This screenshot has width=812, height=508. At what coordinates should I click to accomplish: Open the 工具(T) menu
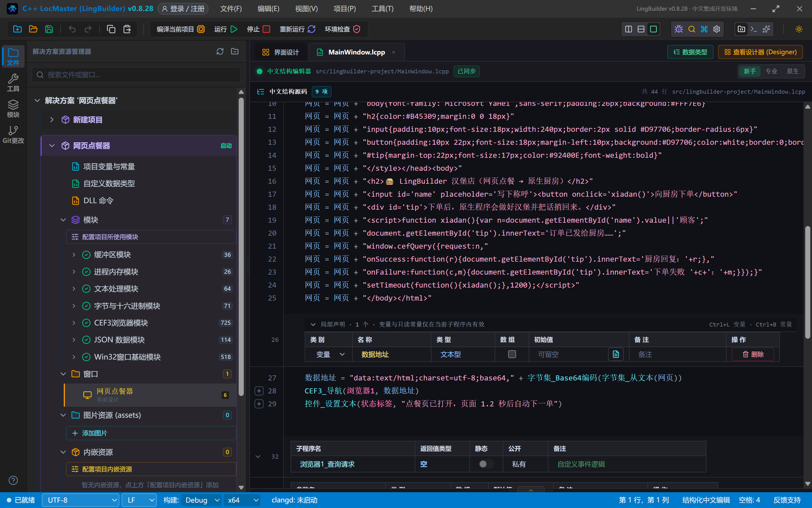click(x=383, y=9)
